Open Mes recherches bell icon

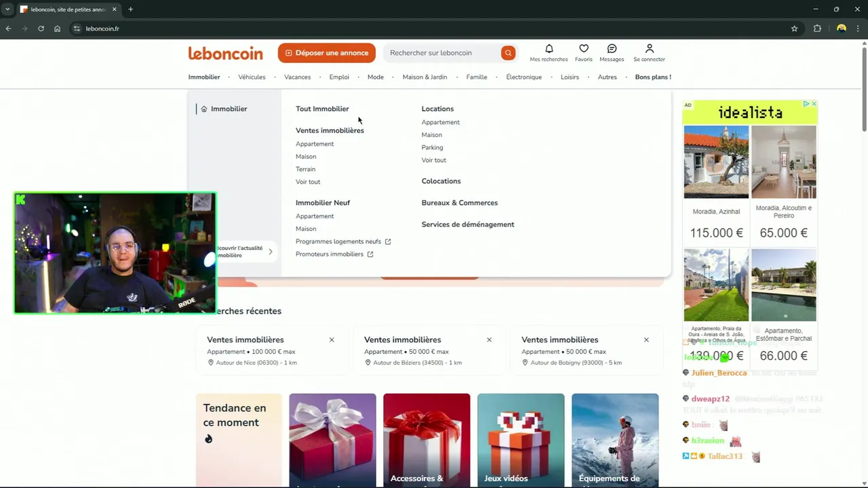point(549,49)
